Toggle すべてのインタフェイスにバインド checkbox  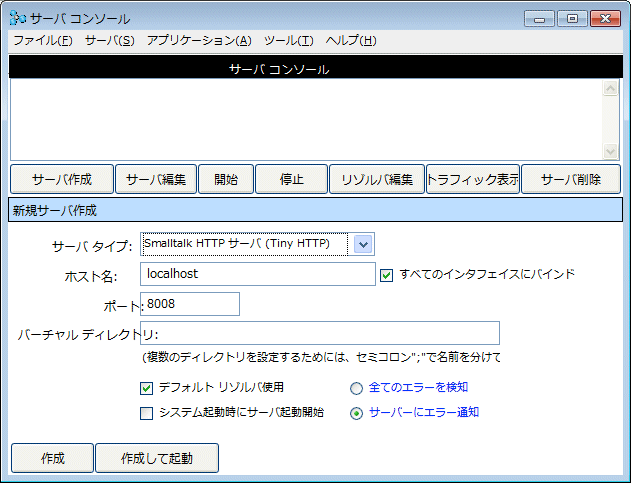coord(387,274)
